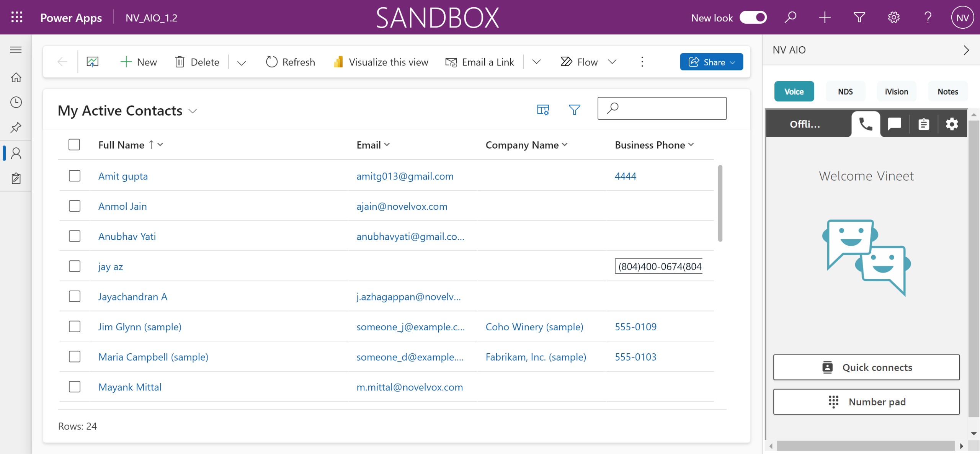Viewport: 980px width, 454px height.
Task: Open the chat icon in NV AIO panel
Action: [x=894, y=124]
